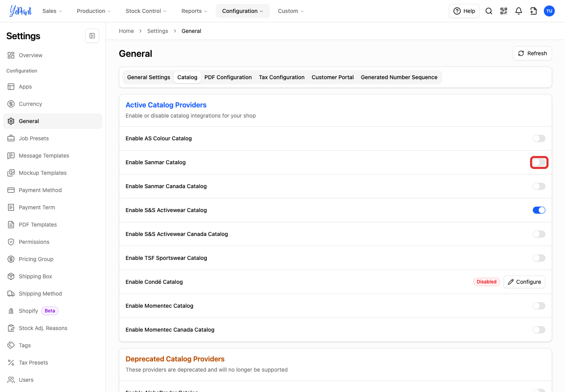565x392 pixels.
Task: Click the Deprecated Catalog Providers heading
Action: tap(175, 359)
